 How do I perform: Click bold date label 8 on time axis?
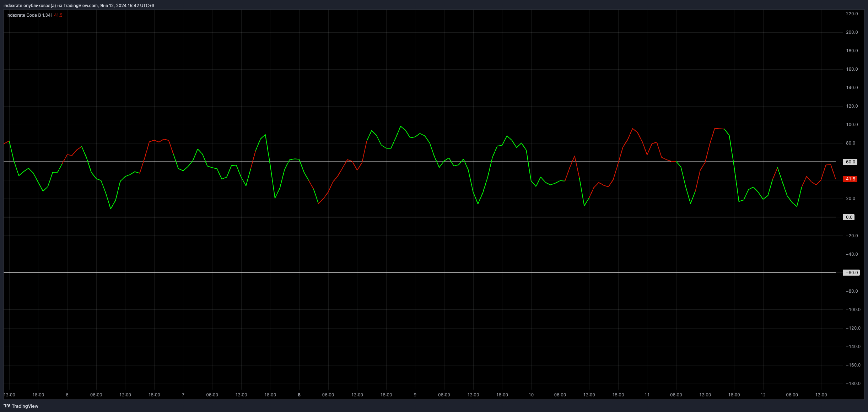299,395
